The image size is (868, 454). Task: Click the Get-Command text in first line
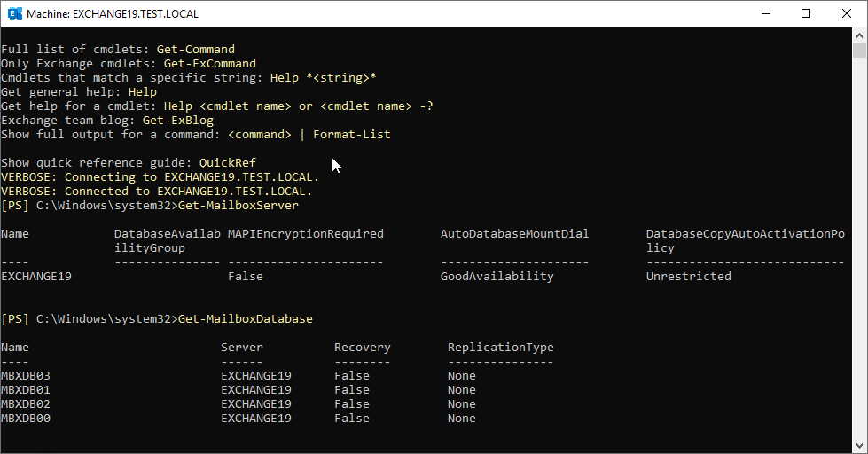(x=196, y=50)
